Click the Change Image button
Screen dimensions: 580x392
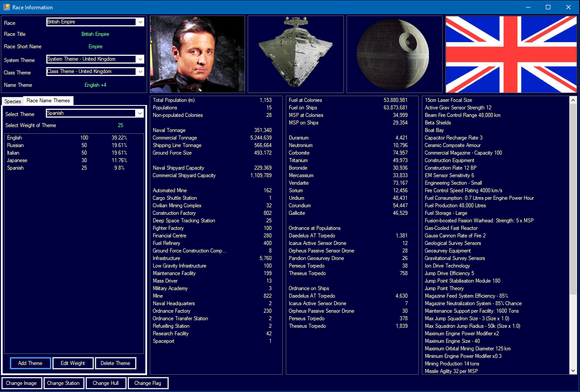coord(21,383)
